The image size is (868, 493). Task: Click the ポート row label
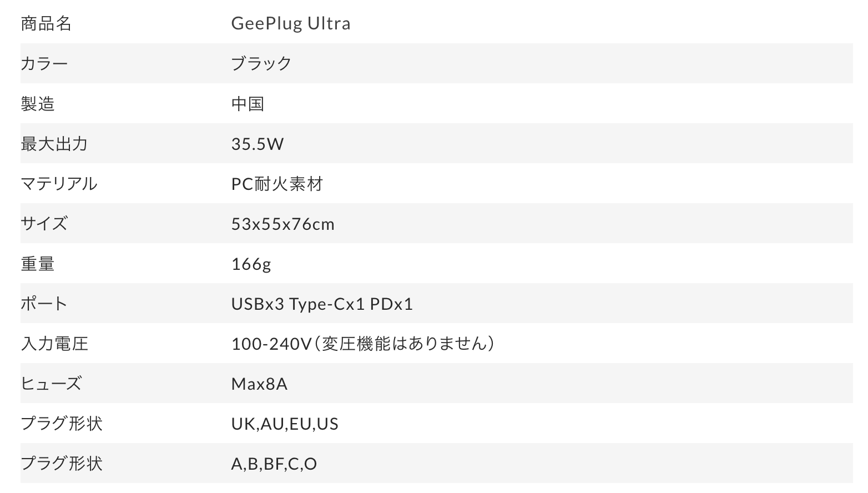(x=44, y=304)
